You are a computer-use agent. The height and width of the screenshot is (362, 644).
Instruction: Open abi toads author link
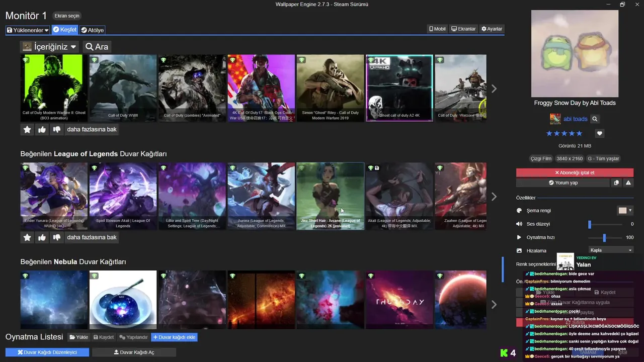(x=575, y=119)
